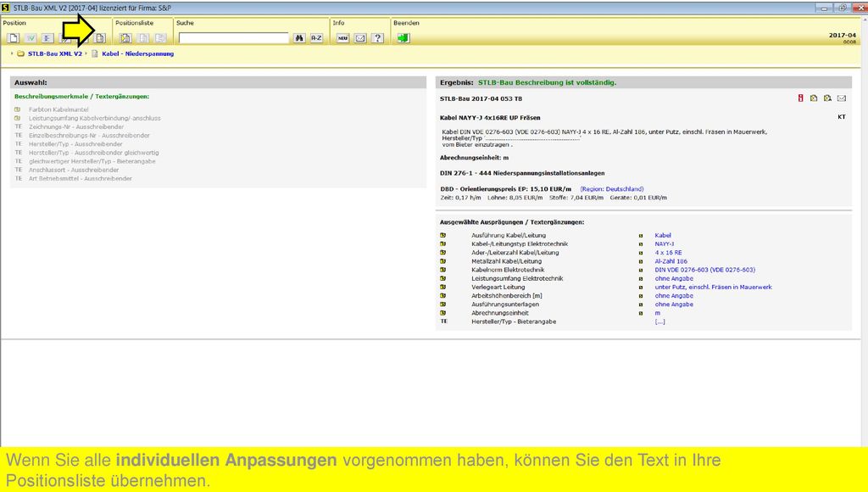Click the icon left of Ausführung Kabel/Leitung
Image resolution: width=868 pixels, height=492 pixels.
click(x=442, y=235)
